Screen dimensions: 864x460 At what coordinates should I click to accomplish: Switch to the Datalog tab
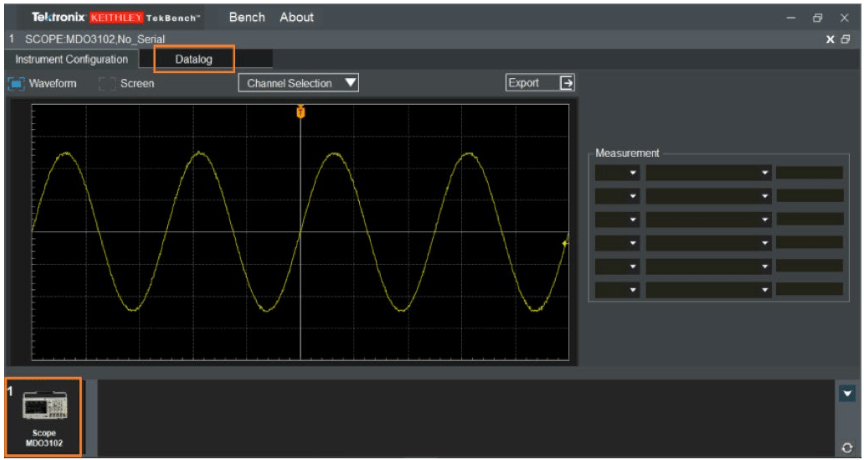(194, 59)
